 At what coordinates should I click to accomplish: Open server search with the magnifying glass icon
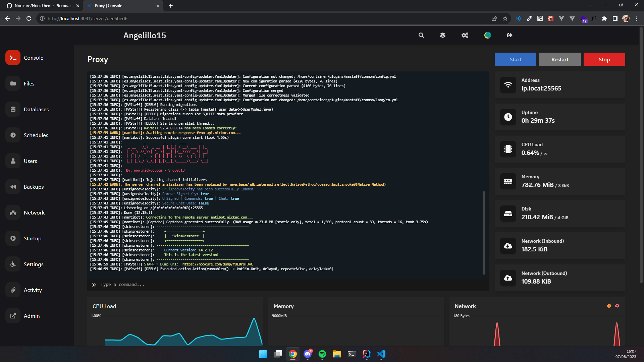tap(421, 35)
